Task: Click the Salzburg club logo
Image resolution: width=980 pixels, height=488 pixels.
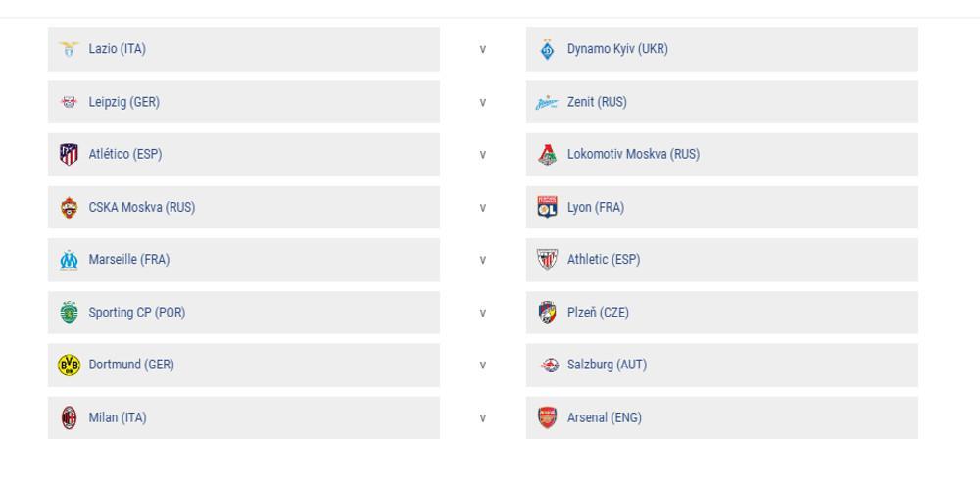Action: [550, 365]
